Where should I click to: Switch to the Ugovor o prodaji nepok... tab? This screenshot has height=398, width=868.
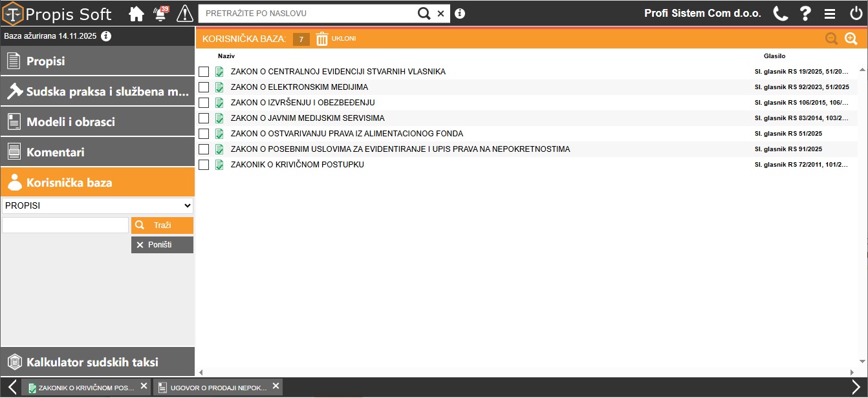tap(219, 388)
